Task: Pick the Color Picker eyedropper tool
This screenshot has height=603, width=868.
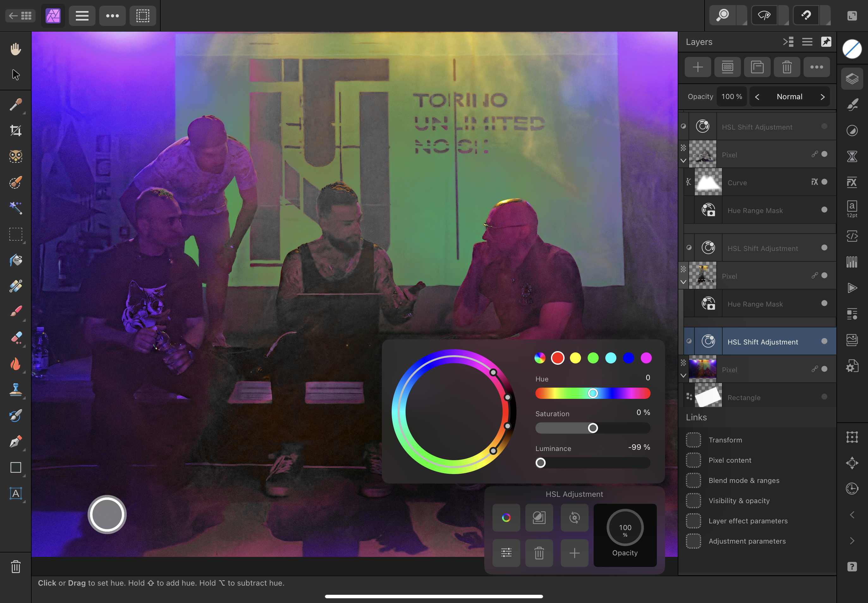Action: [x=15, y=104]
